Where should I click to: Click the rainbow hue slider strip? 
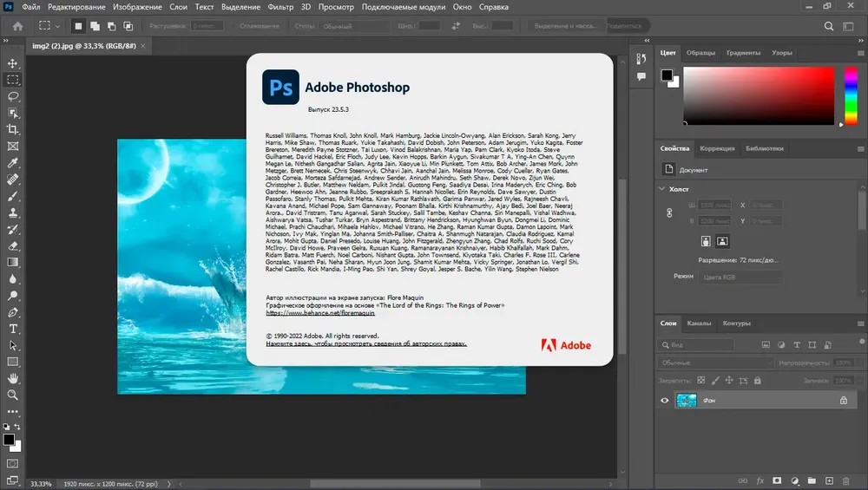point(851,95)
